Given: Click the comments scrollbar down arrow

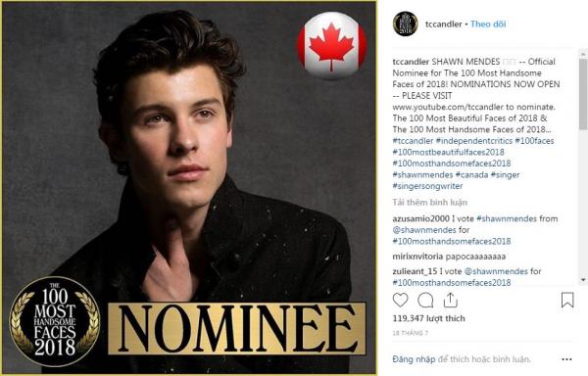Looking at the screenshot, I should [x=583, y=280].
